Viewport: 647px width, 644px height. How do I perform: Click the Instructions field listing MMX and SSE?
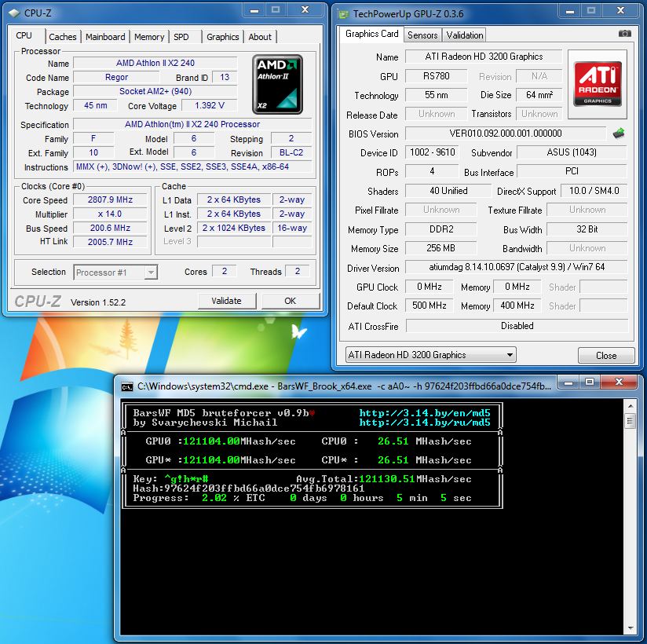tap(192, 166)
